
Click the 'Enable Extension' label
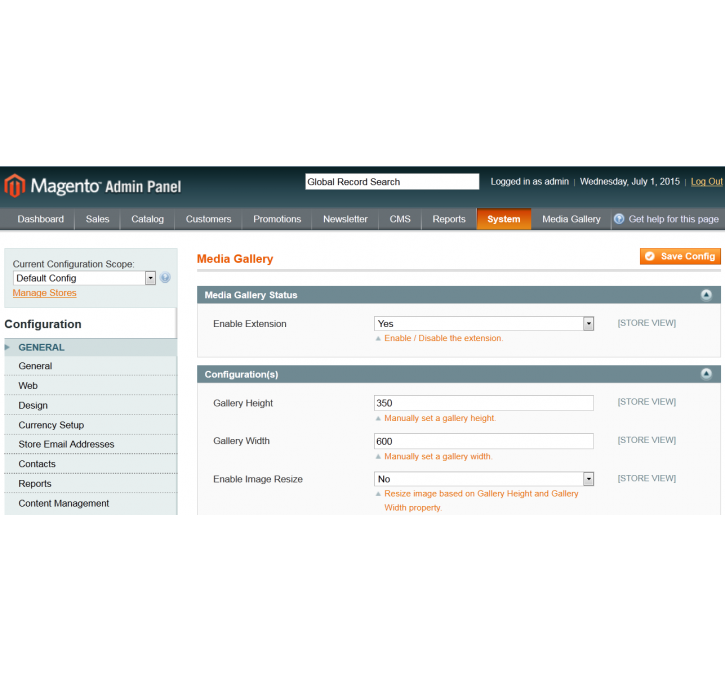point(250,324)
